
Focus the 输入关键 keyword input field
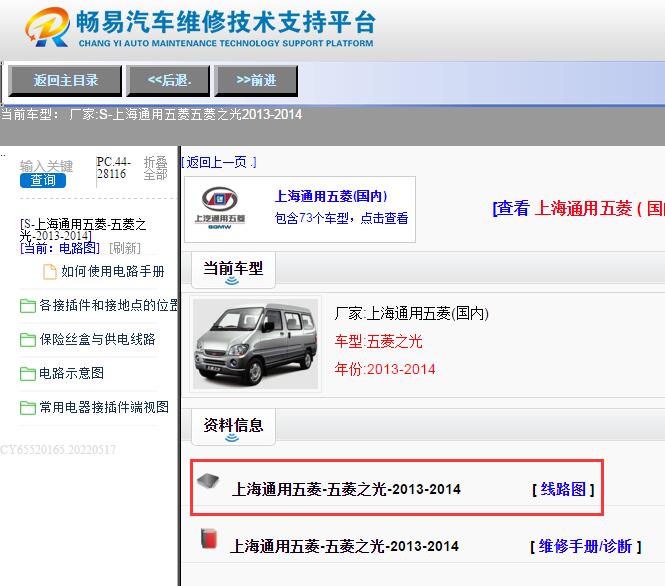coord(46,166)
